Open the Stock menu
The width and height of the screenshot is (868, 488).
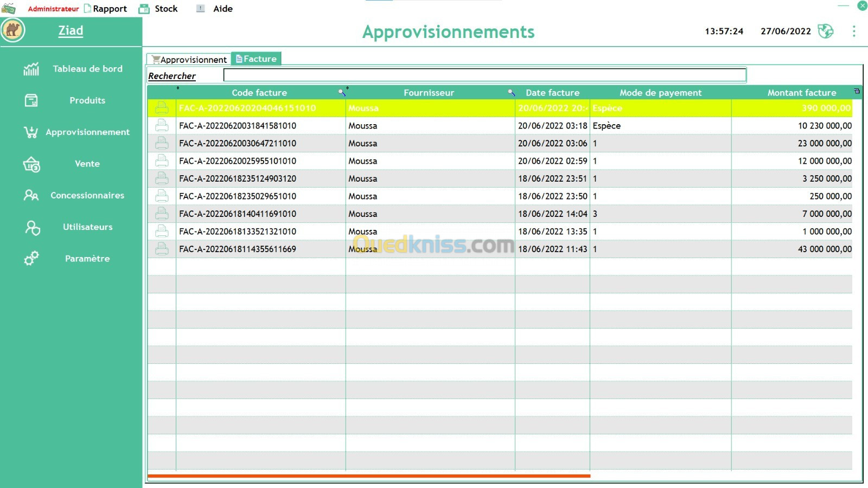coord(166,9)
